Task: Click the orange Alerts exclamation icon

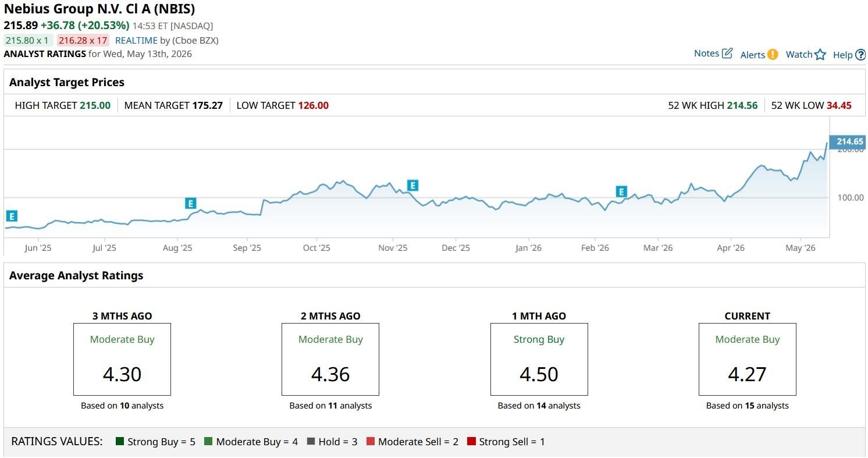Action: pos(773,55)
